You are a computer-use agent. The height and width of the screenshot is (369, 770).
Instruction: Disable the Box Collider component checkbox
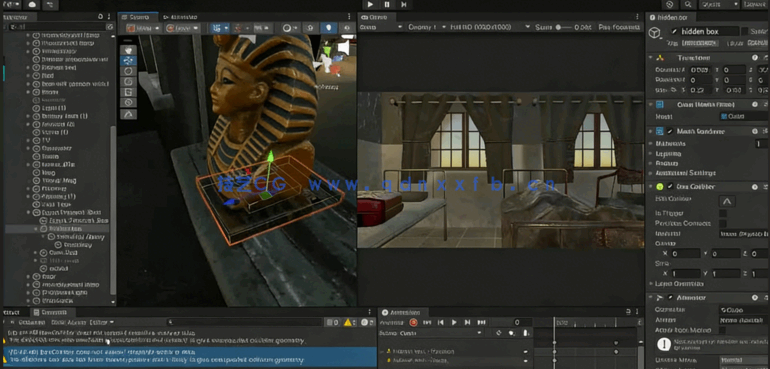(x=669, y=186)
